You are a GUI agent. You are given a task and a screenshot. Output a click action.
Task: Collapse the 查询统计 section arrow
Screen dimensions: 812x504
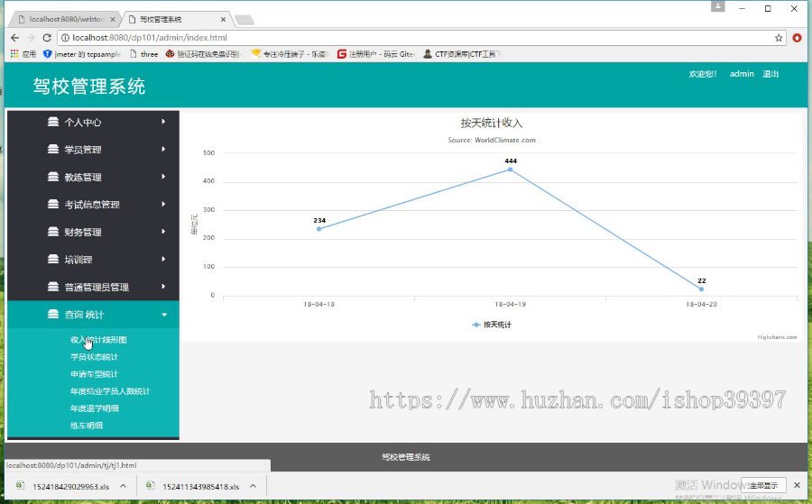164,315
